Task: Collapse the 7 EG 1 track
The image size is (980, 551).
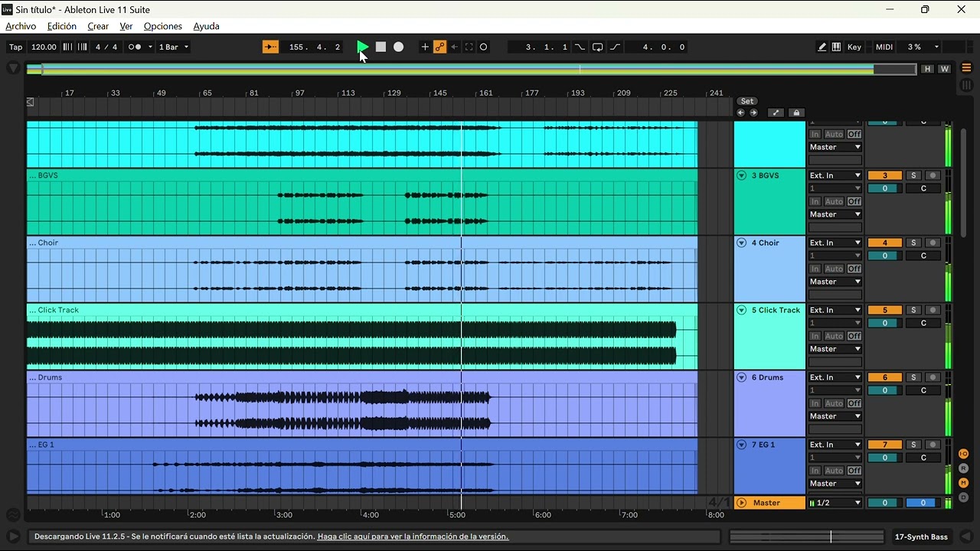Action: [741, 445]
